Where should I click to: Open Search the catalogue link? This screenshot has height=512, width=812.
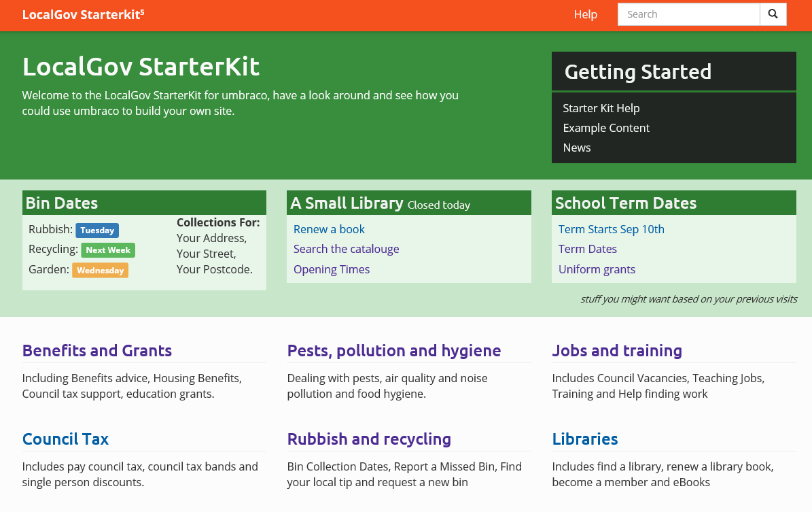point(346,249)
